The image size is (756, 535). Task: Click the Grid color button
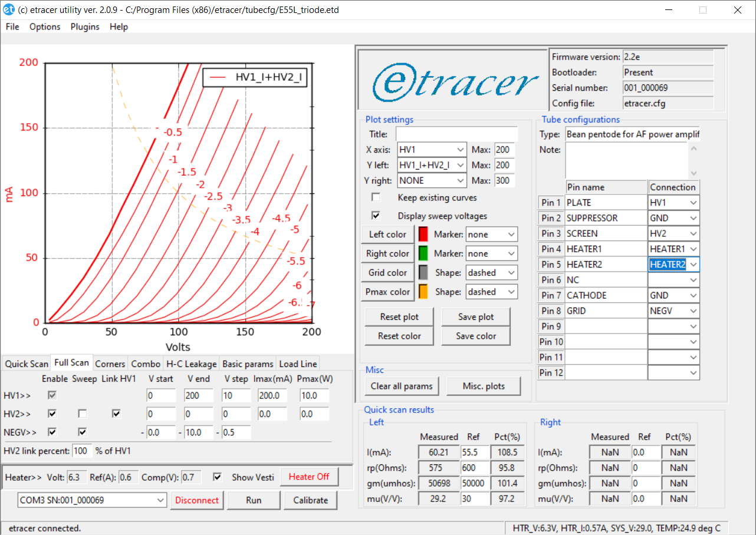pyautogui.click(x=387, y=272)
